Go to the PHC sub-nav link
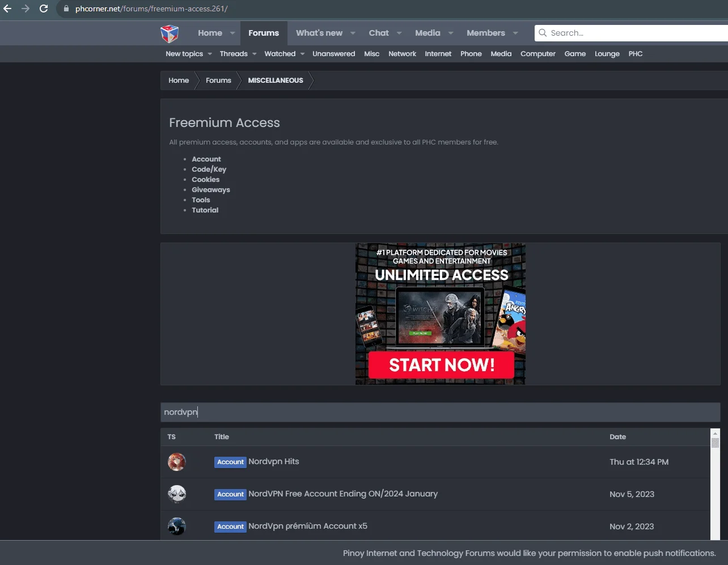 (636, 54)
